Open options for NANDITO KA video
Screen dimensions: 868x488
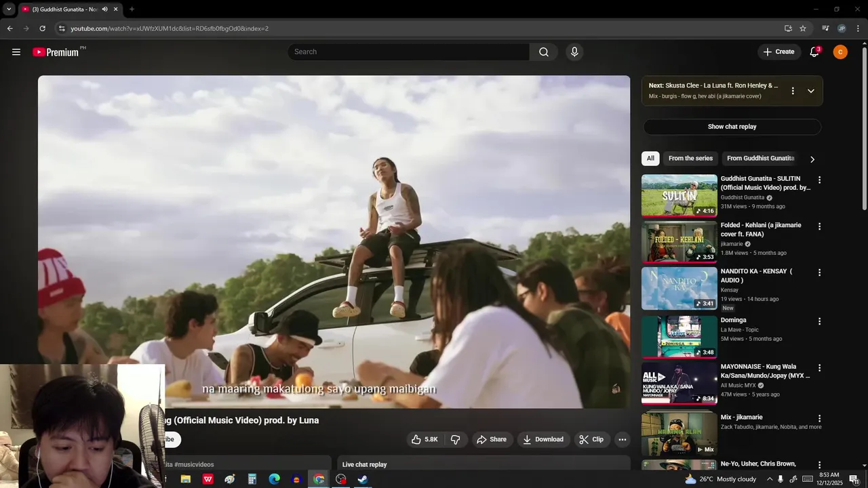[819, 272]
